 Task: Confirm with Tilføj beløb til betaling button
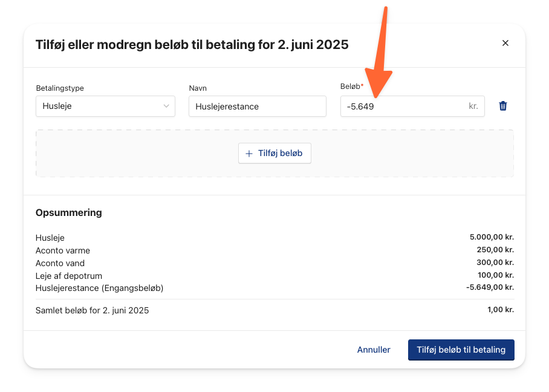click(x=461, y=350)
